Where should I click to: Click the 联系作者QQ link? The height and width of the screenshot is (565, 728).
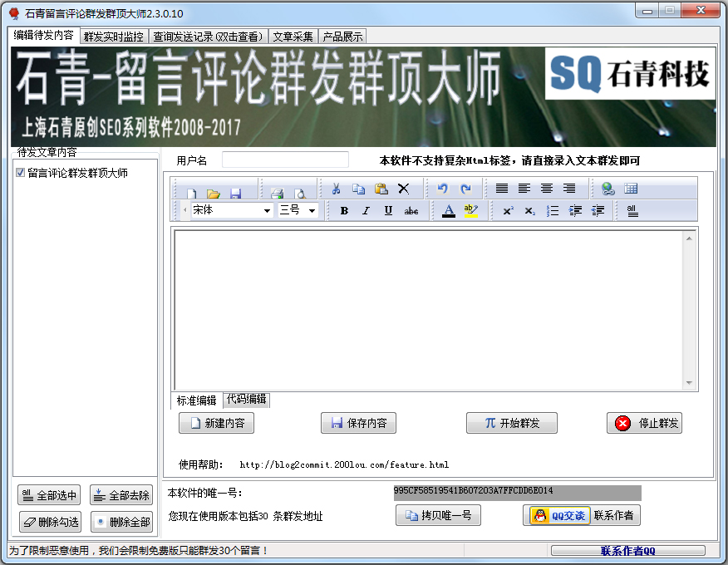click(627, 551)
